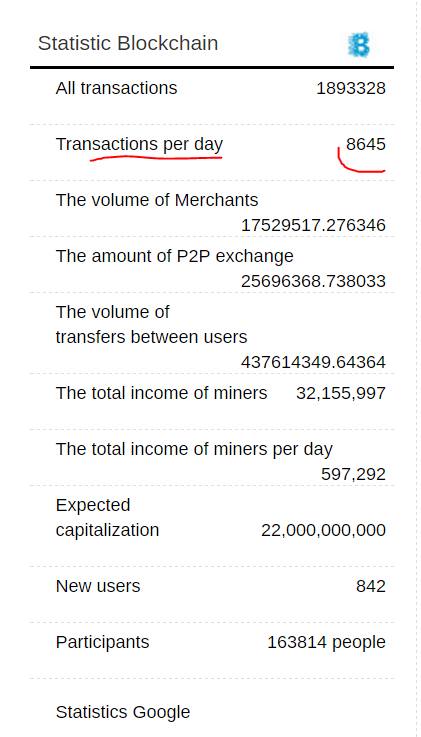
Task: Click the Expected capitalization label
Action: click(x=107, y=517)
